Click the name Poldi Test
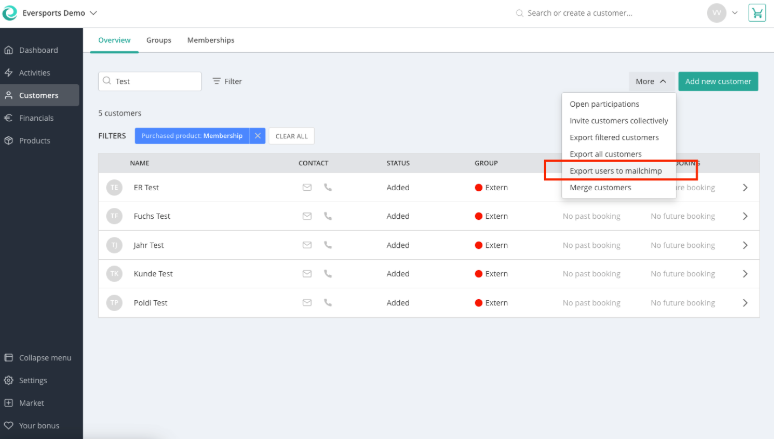Viewport: 776px width, 439px height. click(x=150, y=302)
